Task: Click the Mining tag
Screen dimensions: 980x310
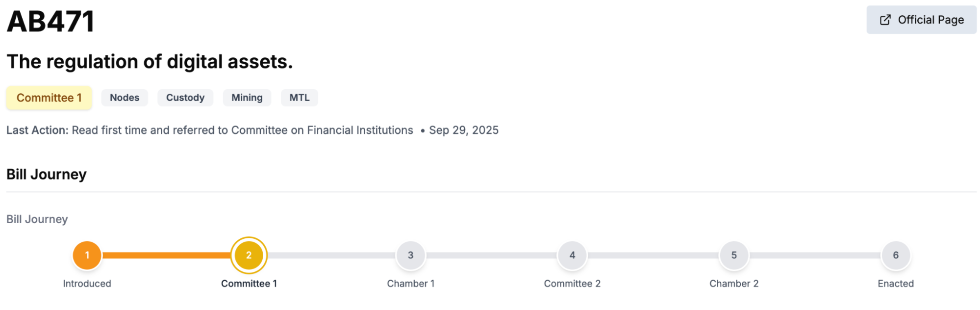Action: click(x=247, y=98)
